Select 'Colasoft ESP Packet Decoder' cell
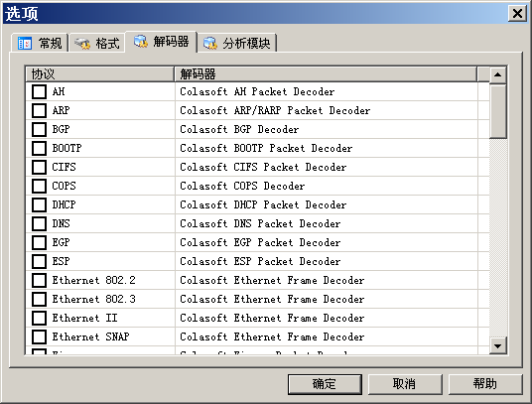Screen dimensions: 532x404 point(327,261)
